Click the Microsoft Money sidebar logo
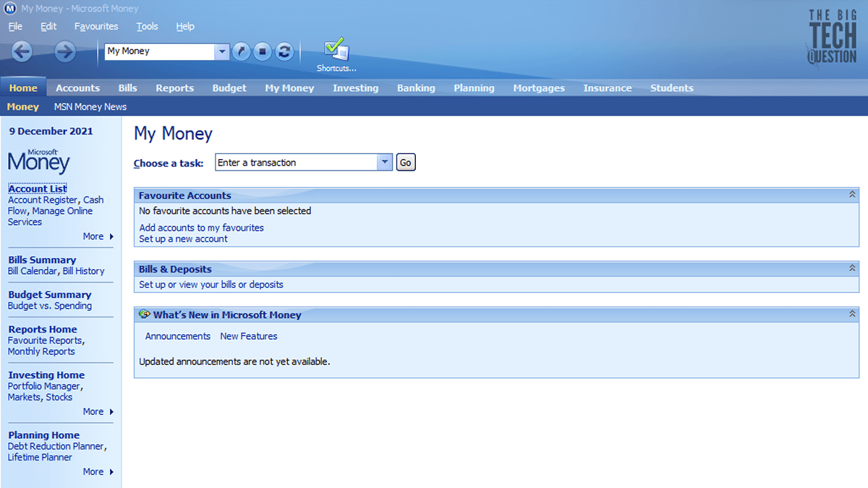The width and height of the screenshot is (868, 488). coord(38,160)
